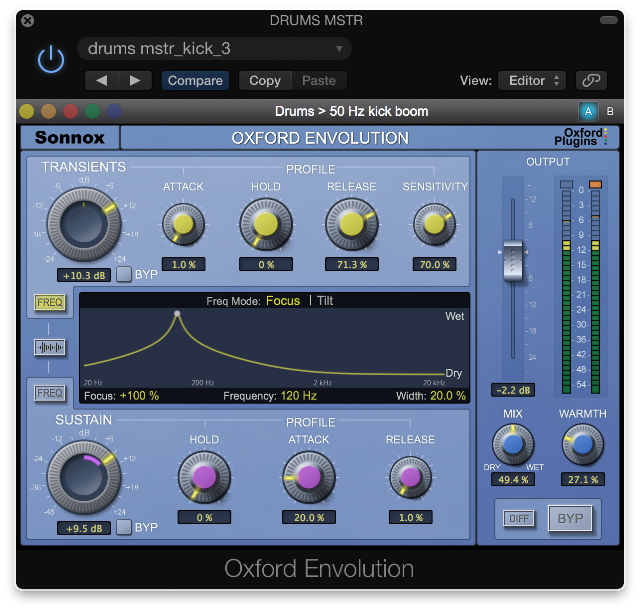This screenshot has height=611, width=640.
Task: Toggle the Sustain BYP checkbox
Action: coord(124,527)
